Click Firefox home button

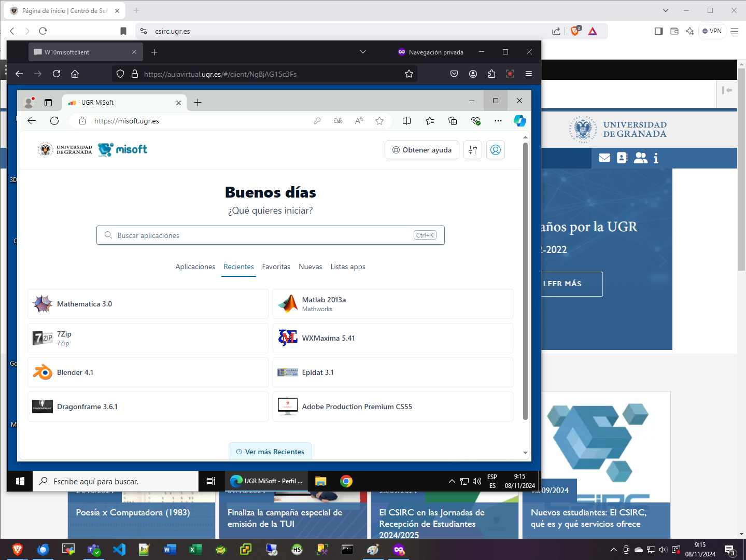[75, 74]
